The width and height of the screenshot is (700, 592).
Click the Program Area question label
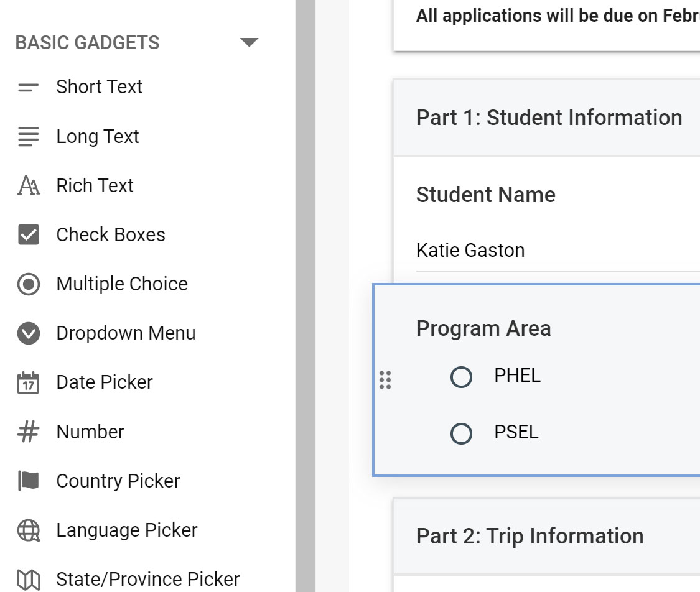coord(483,328)
